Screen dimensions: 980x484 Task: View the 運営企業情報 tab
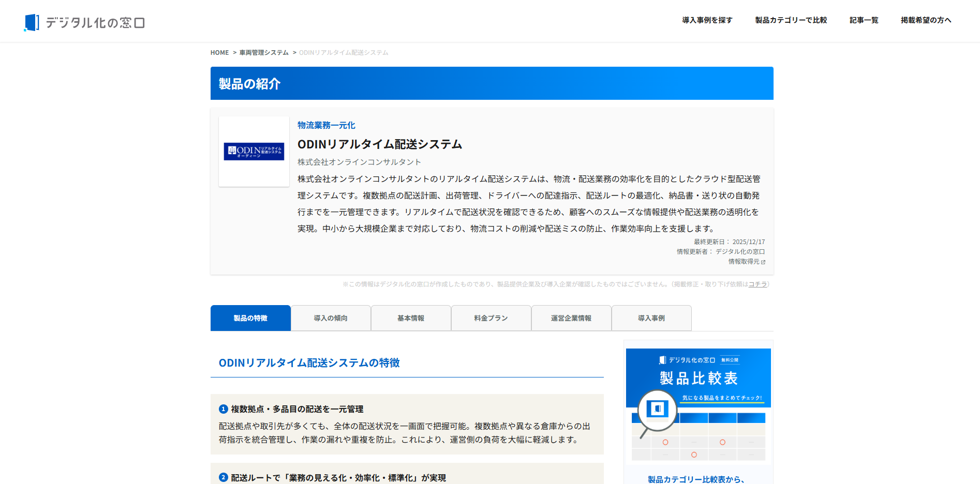[x=571, y=317]
